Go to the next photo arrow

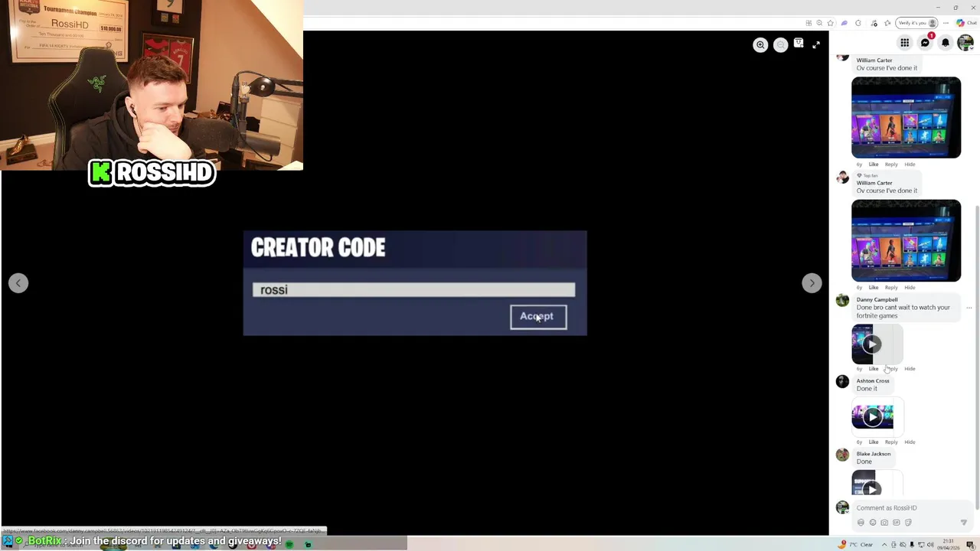click(x=812, y=283)
